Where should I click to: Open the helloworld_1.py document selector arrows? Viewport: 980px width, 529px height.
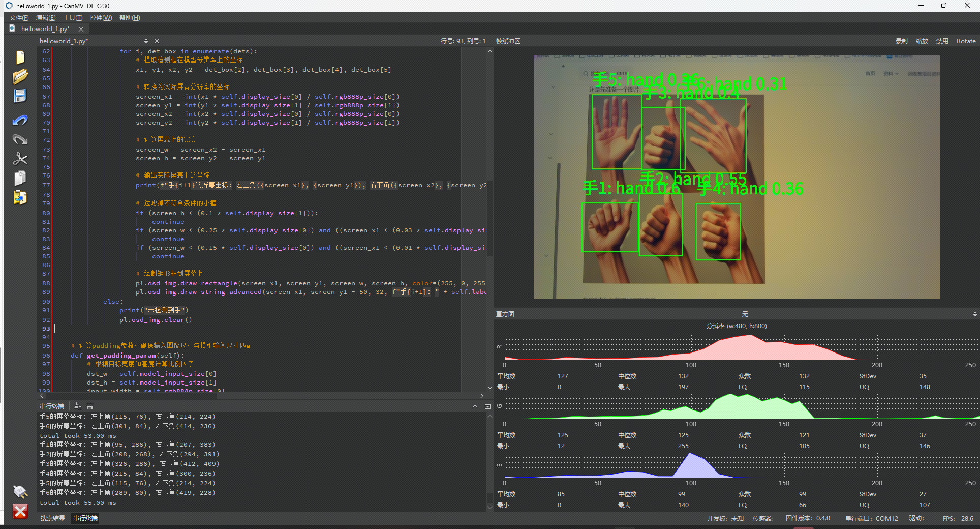coord(146,41)
